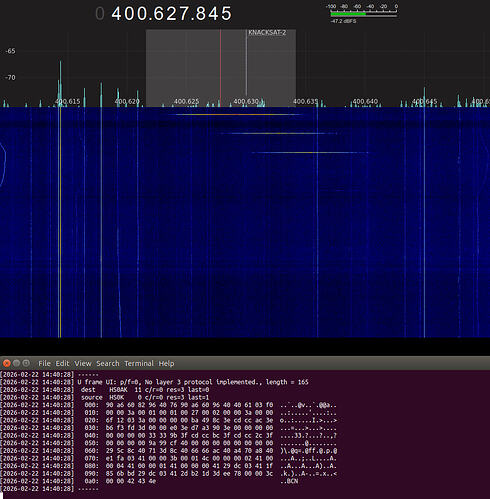Image resolution: width=490 pixels, height=499 pixels.
Task: Open the File menu in the terminal
Action: (44, 363)
